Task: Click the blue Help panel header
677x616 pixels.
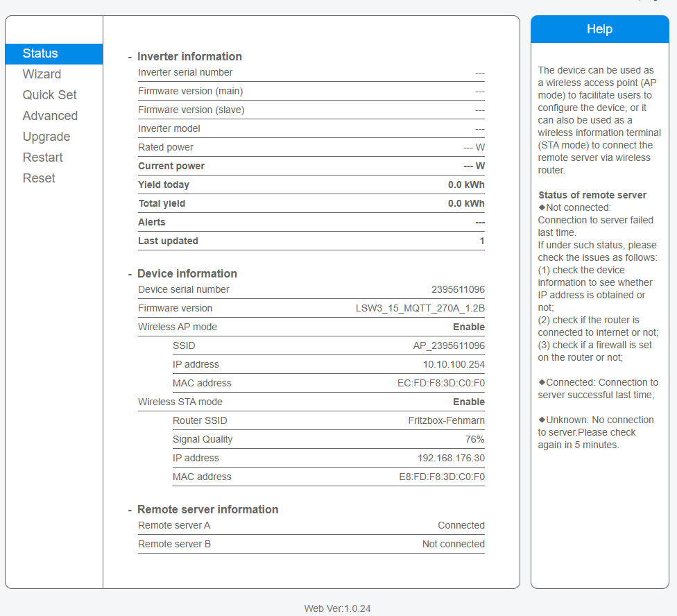Action: [x=599, y=29]
